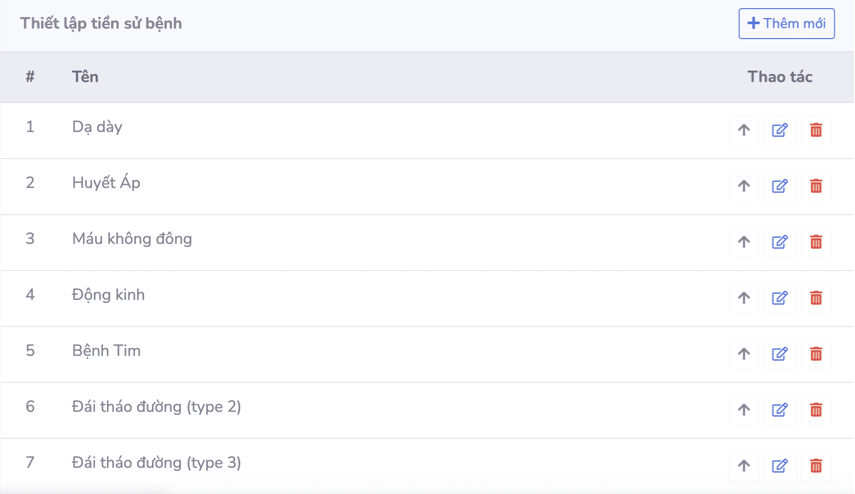This screenshot has height=494, width=855.
Task: Move Huyết Áp row up
Action: click(743, 186)
